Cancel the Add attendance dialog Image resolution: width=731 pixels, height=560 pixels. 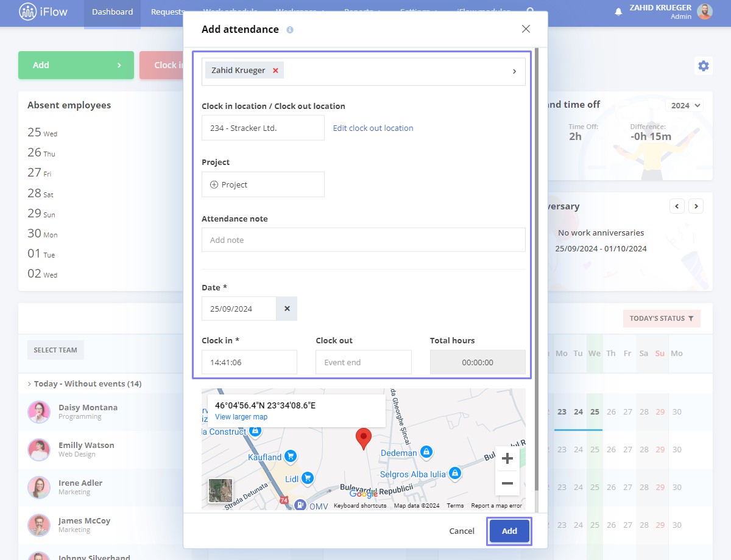click(462, 531)
